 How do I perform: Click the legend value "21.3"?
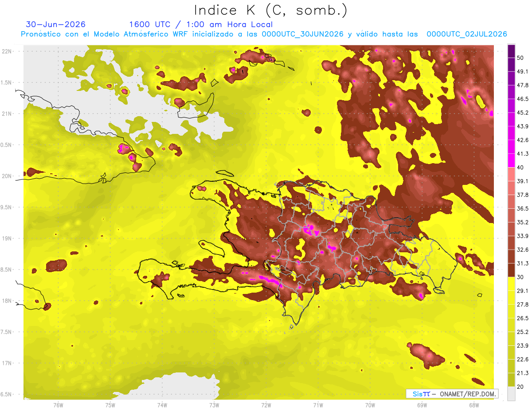tap(522, 373)
